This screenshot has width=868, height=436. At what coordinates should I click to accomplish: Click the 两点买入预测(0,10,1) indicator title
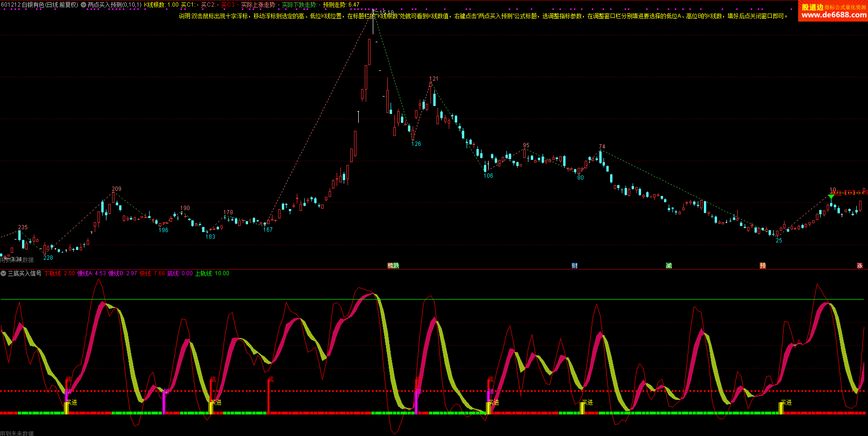point(114,5)
